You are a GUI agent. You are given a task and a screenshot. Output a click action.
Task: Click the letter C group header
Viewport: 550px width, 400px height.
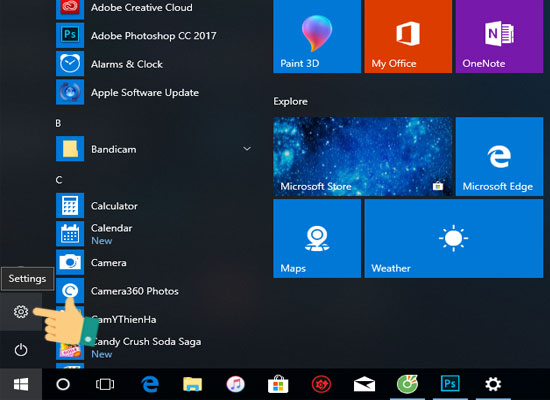click(x=59, y=180)
